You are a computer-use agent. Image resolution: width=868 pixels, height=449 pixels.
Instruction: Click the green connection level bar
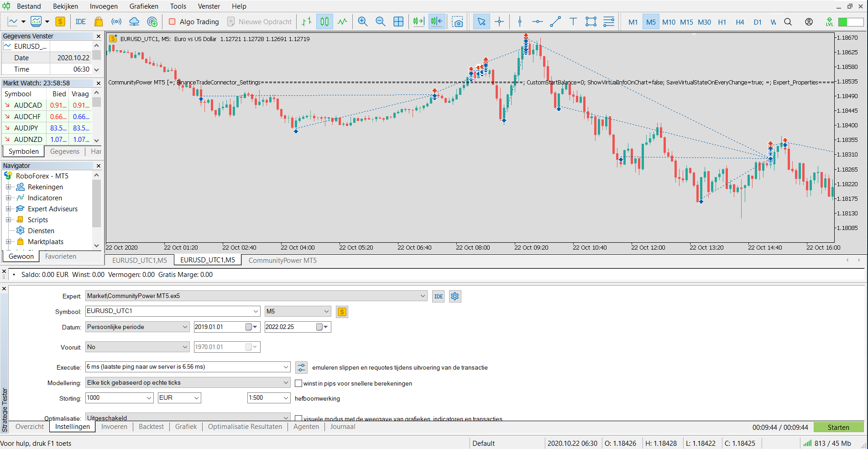(x=851, y=22)
